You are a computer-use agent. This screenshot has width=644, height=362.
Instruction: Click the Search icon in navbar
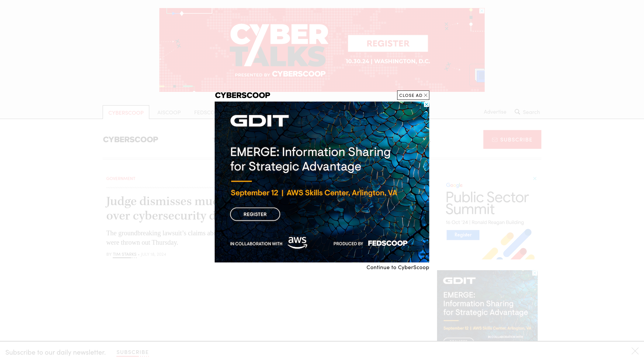tap(517, 112)
